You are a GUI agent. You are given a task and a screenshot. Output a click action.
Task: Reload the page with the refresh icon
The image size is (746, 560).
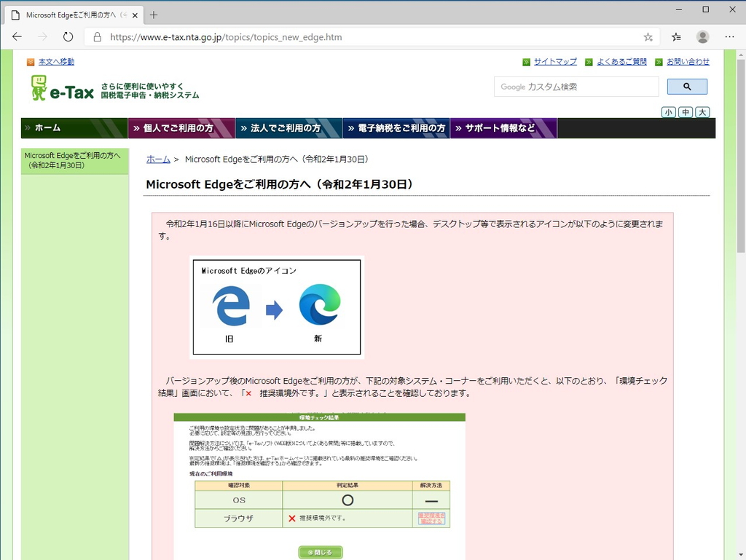tap(68, 36)
